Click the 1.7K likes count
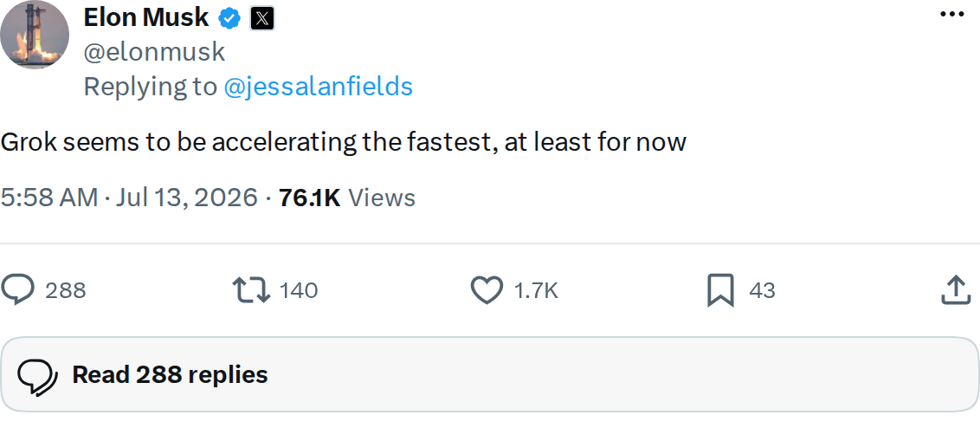Viewport: 980px width, 428px height. coord(536,291)
